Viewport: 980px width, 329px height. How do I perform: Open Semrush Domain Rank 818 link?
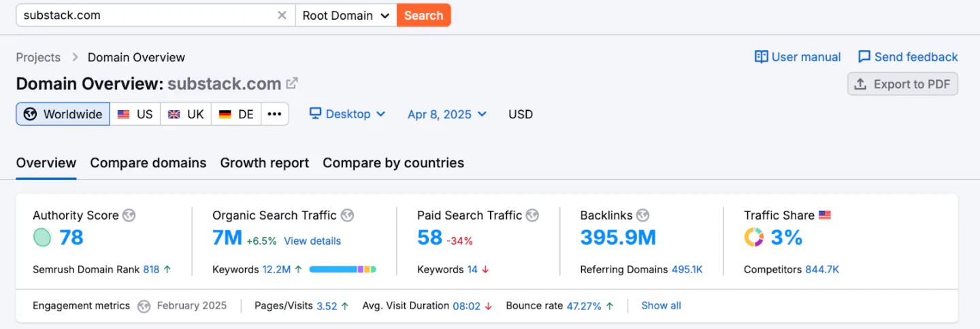(x=151, y=269)
